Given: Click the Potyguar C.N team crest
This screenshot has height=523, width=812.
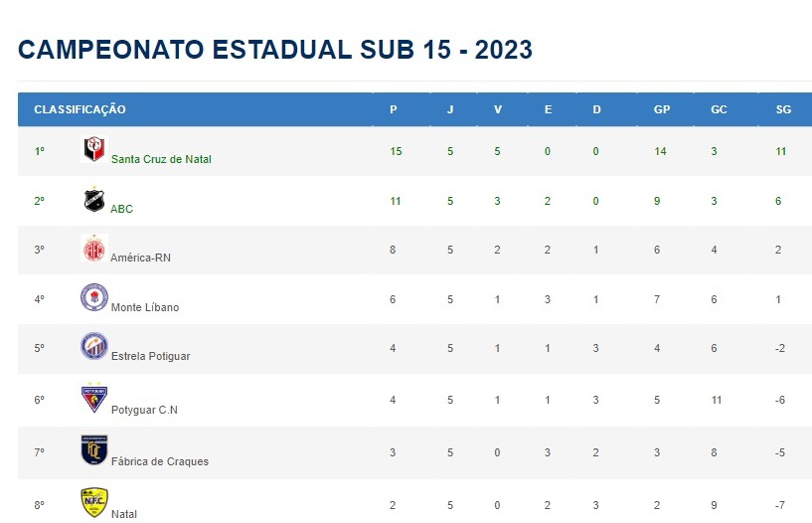Looking at the screenshot, I should pos(94,398).
